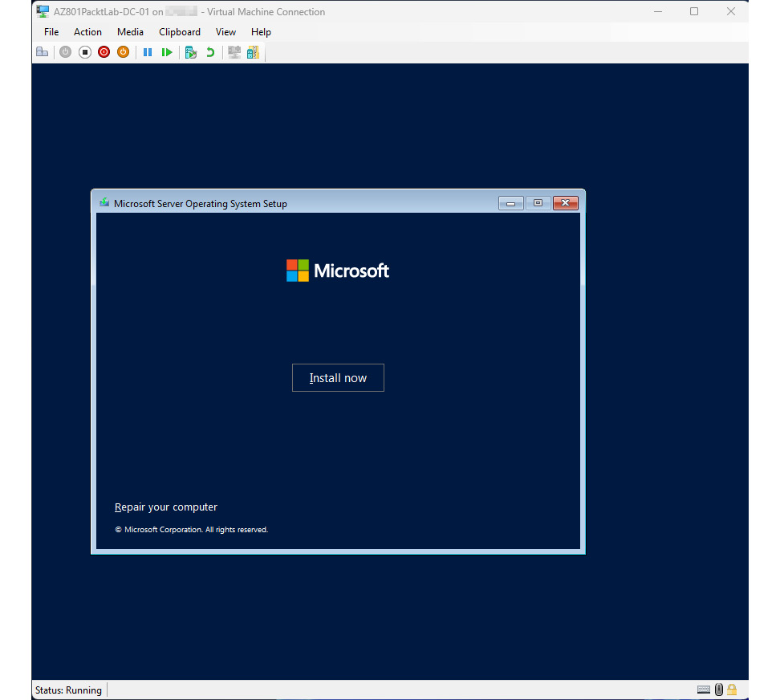Click the Status: Running text
This screenshot has width=780, height=700.
[x=68, y=690]
